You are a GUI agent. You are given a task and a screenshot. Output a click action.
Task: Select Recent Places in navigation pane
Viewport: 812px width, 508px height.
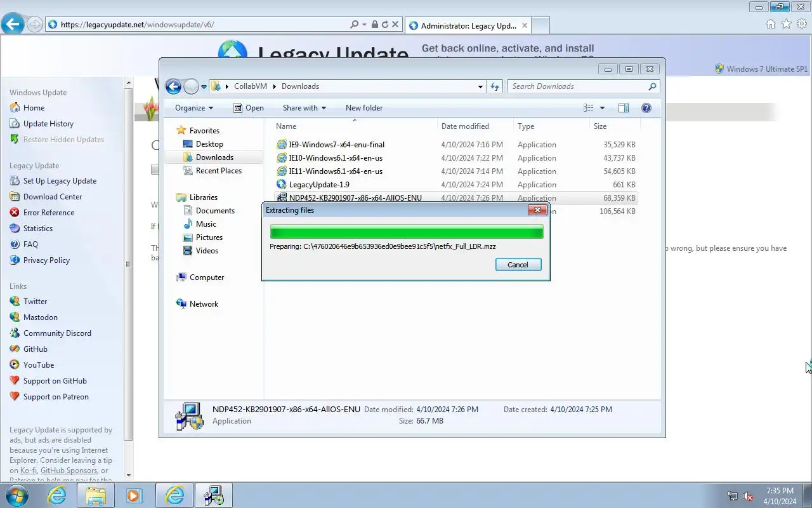pyautogui.click(x=219, y=171)
